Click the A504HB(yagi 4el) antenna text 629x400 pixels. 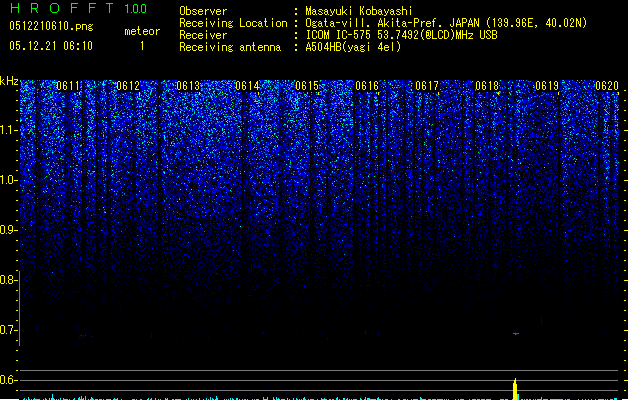(353, 47)
